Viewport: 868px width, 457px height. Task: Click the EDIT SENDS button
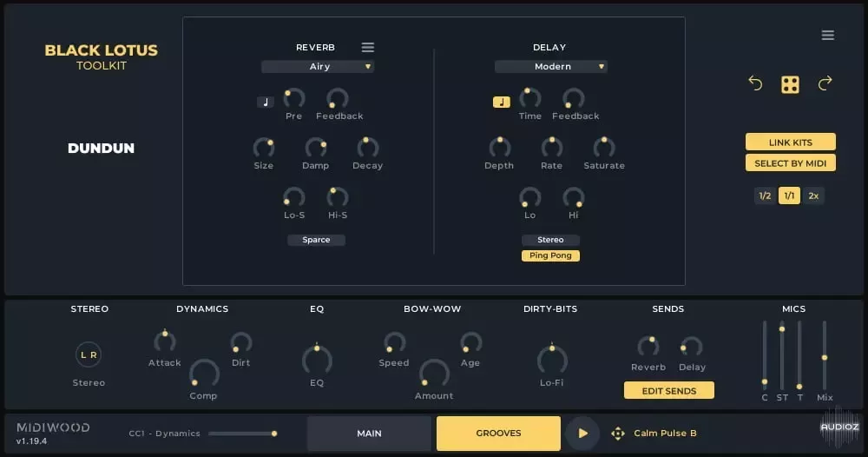668,391
